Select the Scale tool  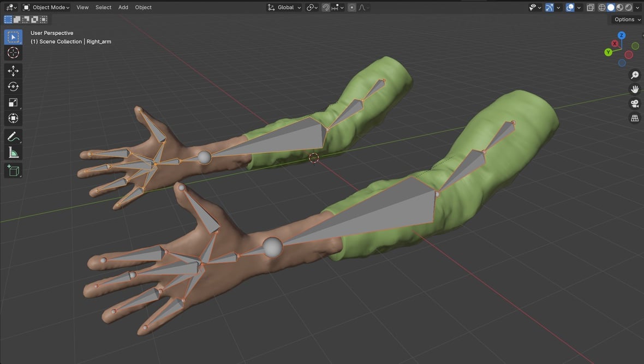pos(13,102)
